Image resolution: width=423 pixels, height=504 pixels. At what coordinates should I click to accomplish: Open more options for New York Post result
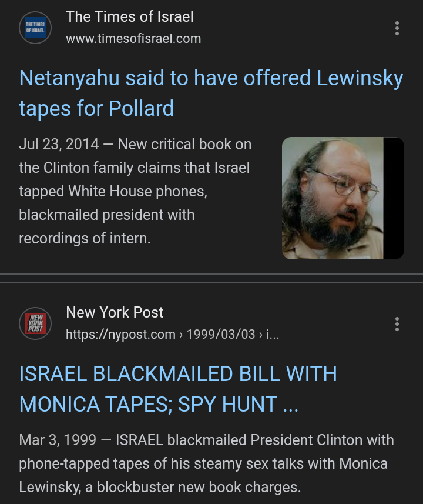(x=397, y=324)
